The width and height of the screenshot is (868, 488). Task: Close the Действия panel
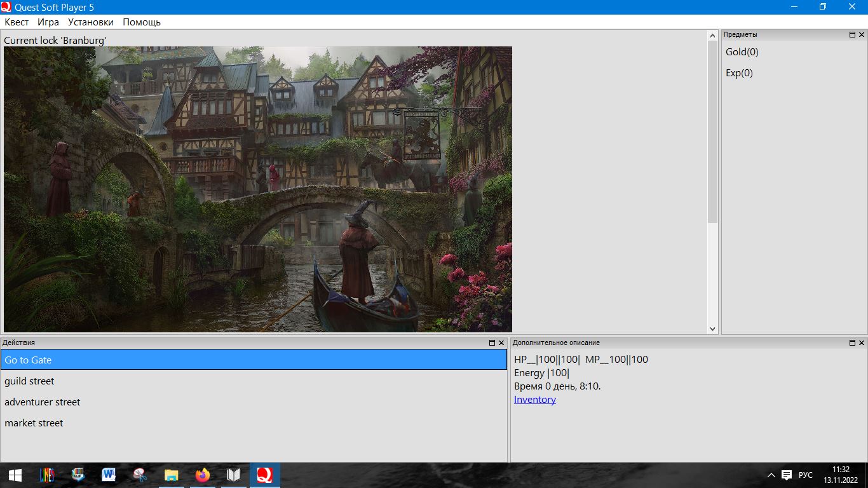501,343
